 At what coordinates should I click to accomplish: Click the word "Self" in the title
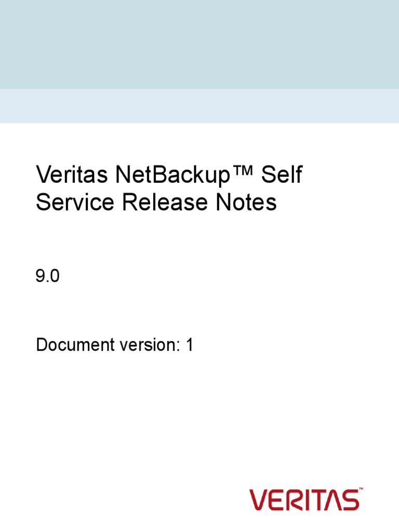[x=282, y=177]
